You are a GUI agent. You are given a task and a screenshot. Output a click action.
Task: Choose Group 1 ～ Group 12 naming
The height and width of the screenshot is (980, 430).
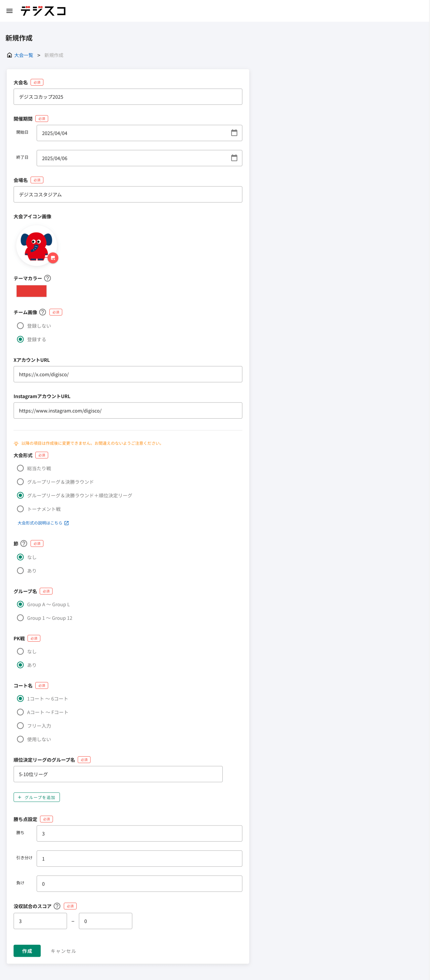tap(20, 618)
